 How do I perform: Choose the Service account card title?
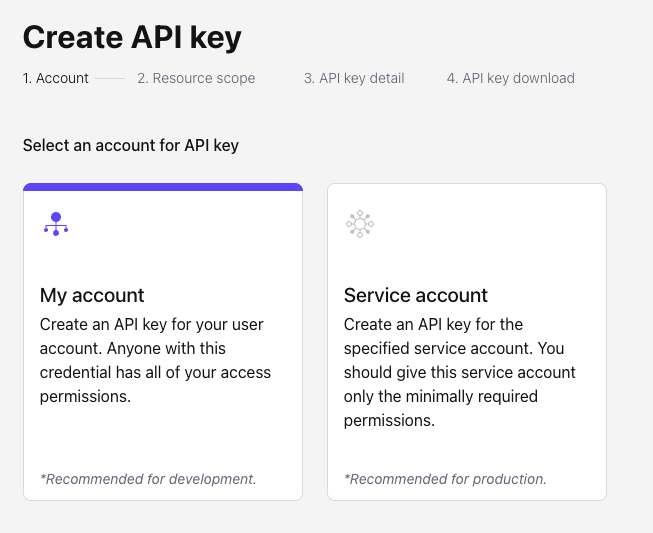415,295
